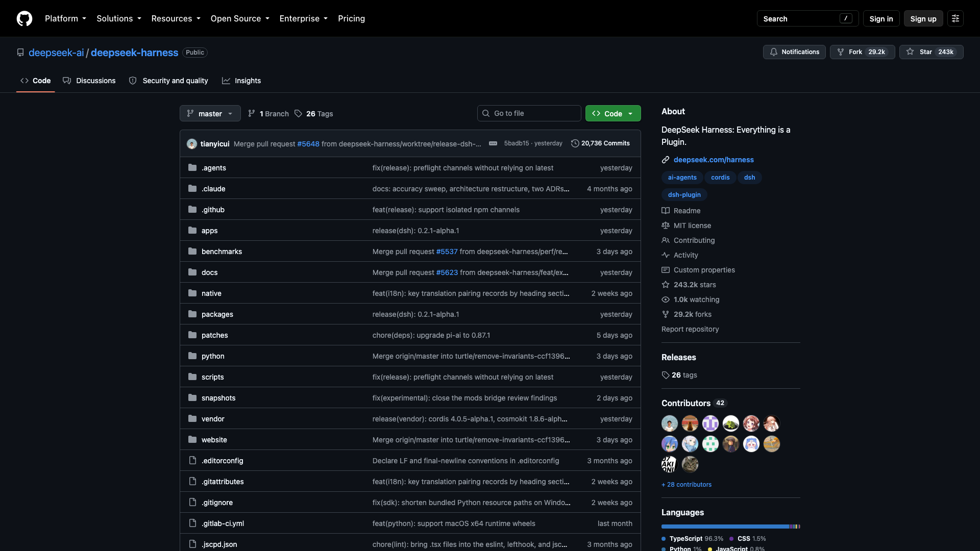Select the cordis topic tag
The image size is (980, 551).
coord(720,178)
